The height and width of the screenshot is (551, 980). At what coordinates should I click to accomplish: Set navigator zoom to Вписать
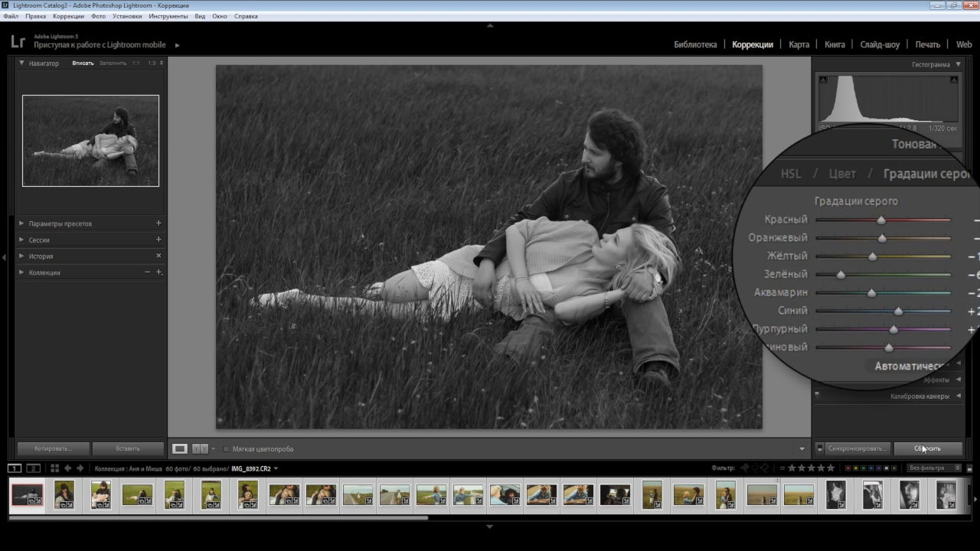click(83, 63)
